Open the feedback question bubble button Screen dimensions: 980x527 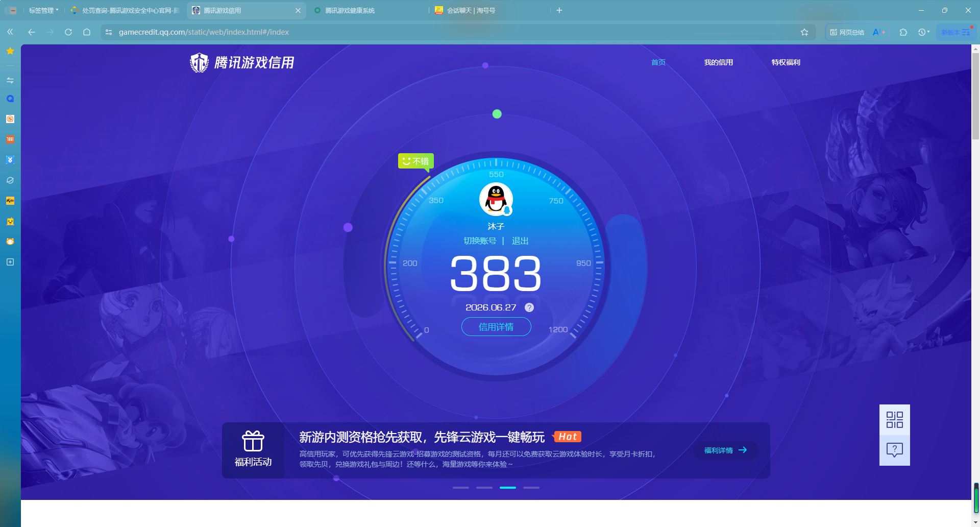coord(895,450)
